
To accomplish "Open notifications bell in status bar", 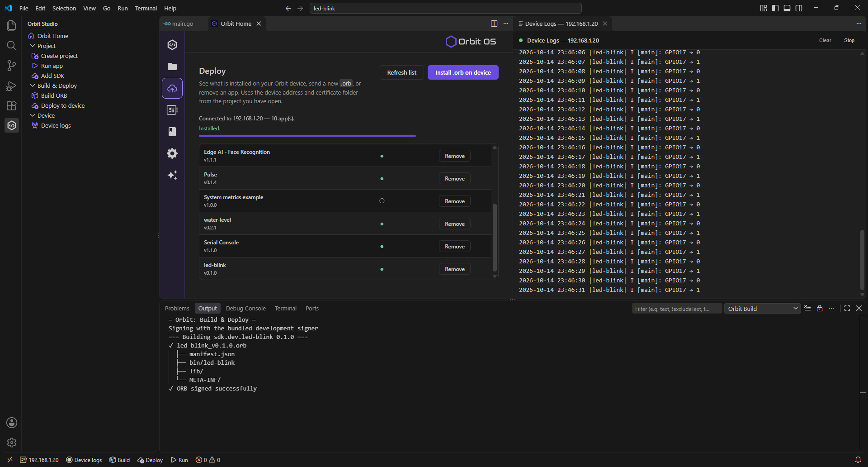I will tap(858, 460).
